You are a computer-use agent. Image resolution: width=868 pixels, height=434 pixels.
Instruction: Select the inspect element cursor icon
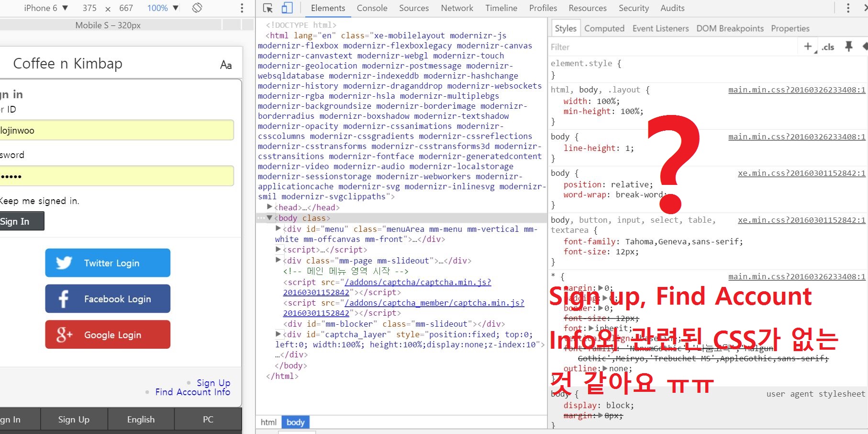tap(268, 8)
